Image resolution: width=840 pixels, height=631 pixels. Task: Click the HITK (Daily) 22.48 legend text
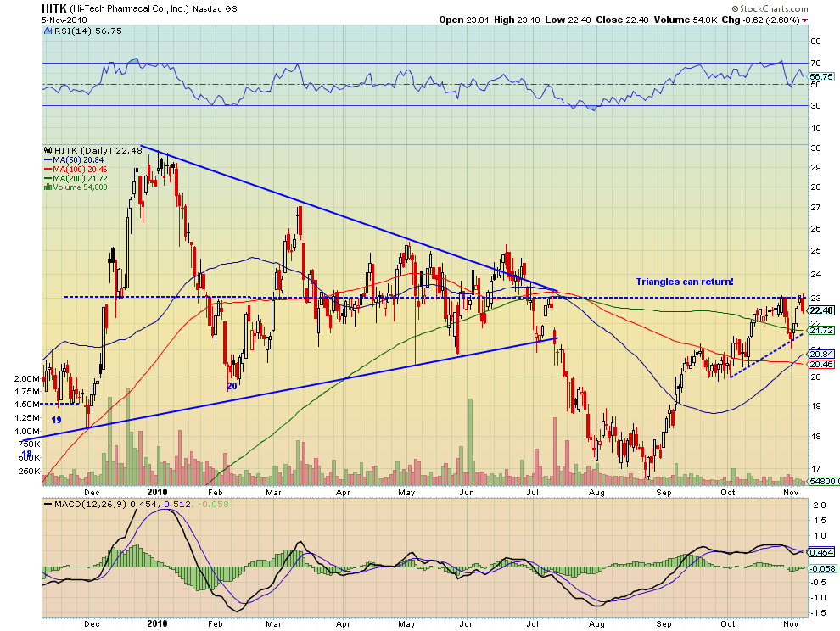point(98,150)
